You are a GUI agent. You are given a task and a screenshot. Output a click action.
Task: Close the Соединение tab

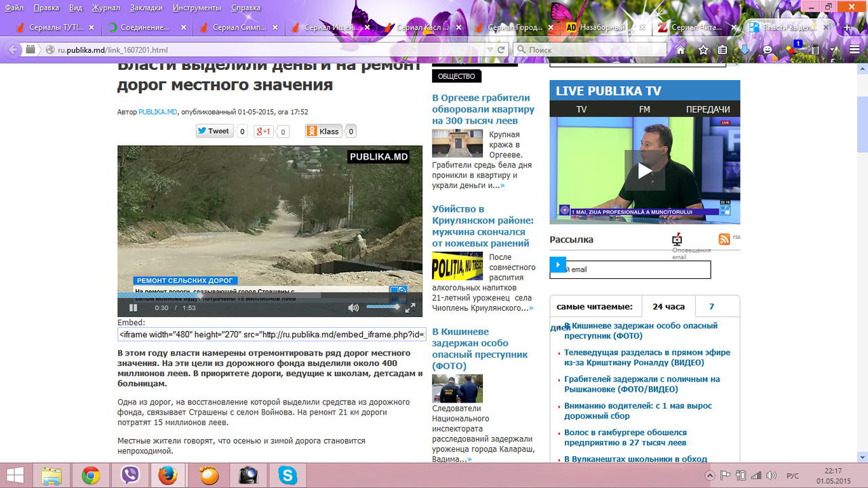point(183,28)
